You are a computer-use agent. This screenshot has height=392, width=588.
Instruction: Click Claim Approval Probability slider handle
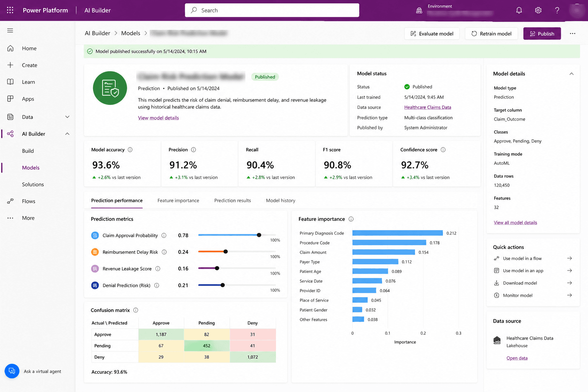[259, 235]
